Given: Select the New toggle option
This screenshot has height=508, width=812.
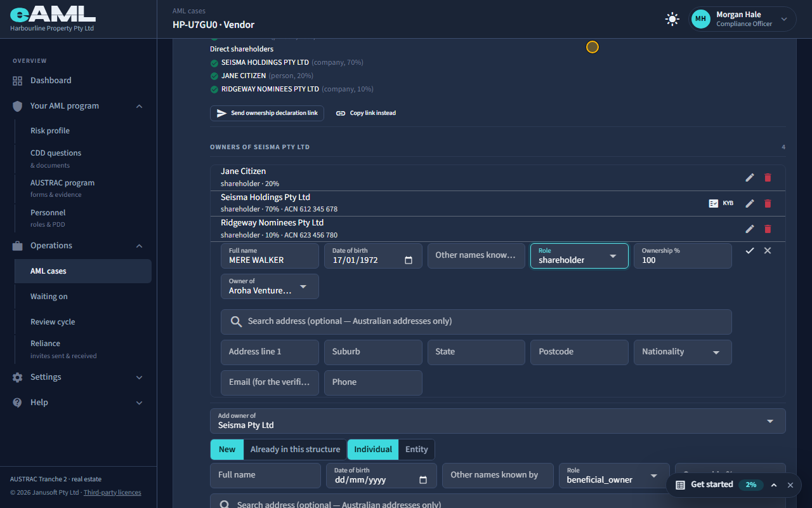Looking at the screenshot, I should [227, 450].
